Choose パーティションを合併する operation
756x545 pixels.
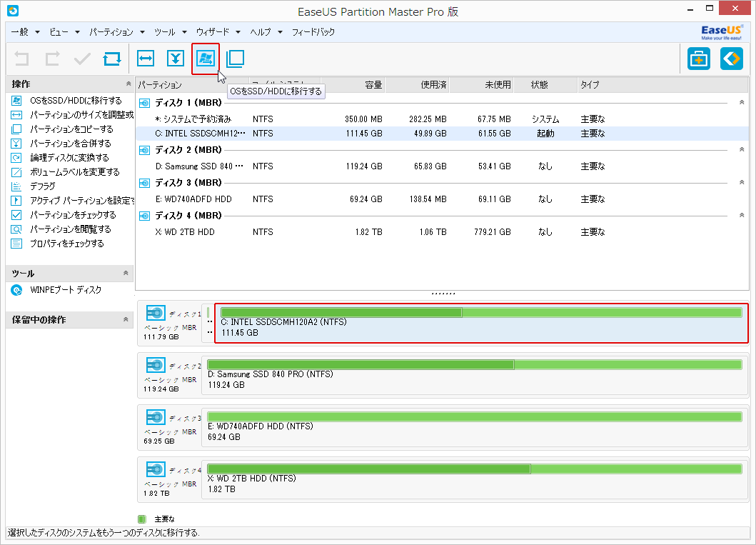point(71,144)
